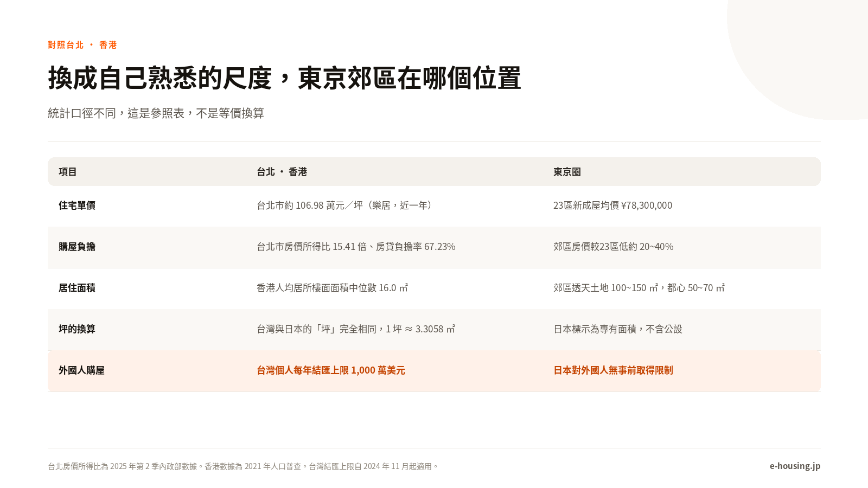Screen dimensions: 868x488
Task: Click cell '1 坪 ≈ 3.3058 ㎡' conversion text
Action: pyautogui.click(x=420, y=329)
